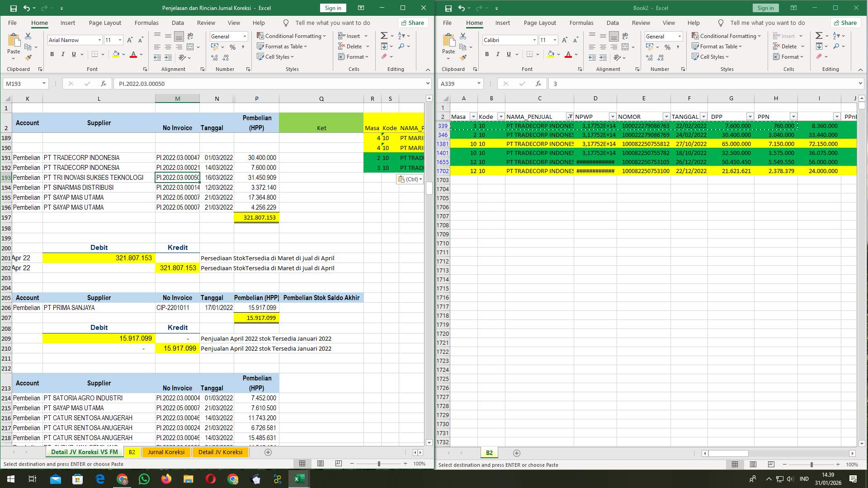Toggle Bold formatting in left workbook

coord(51,54)
